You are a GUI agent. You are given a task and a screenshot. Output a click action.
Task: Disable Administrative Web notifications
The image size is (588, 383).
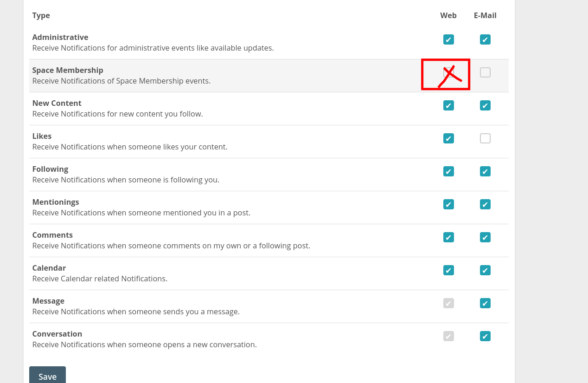(448, 39)
